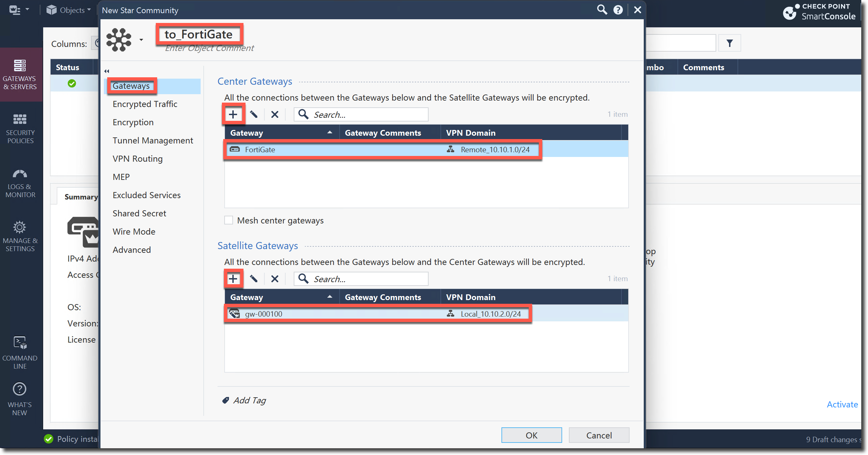The image size is (868, 455).
Task: Click remove X in Satellite Gateways toolbar
Action: (x=274, y=279)
